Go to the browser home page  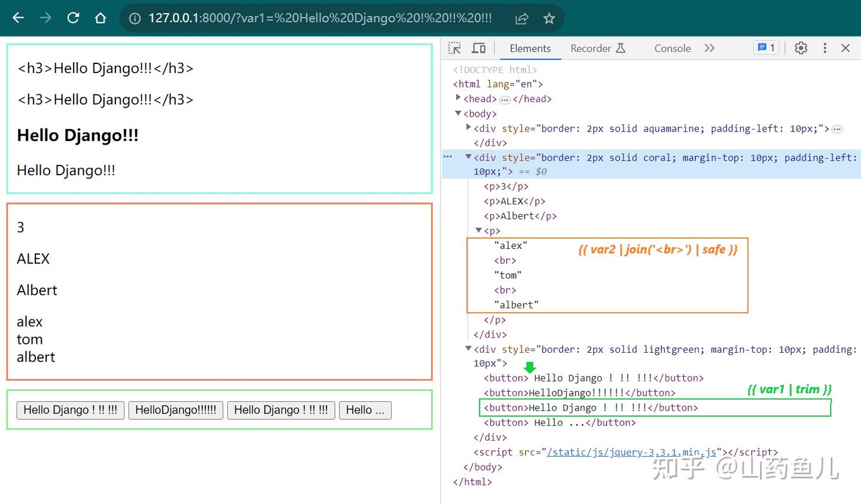click(x=100, y=18)
